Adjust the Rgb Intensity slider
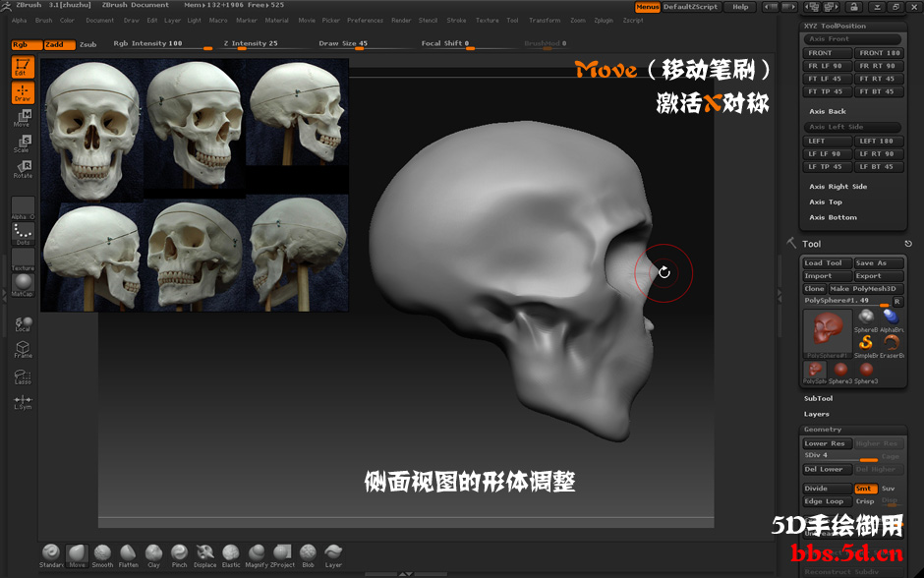The height and width of the screenshot is (578, 924). pyautogui.click(x=162, y=45)
